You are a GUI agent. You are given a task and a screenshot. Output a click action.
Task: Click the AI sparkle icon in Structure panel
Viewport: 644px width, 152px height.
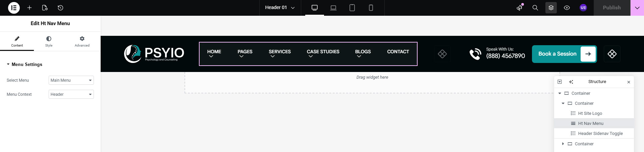pyautogui.click(x=571, y=82)
